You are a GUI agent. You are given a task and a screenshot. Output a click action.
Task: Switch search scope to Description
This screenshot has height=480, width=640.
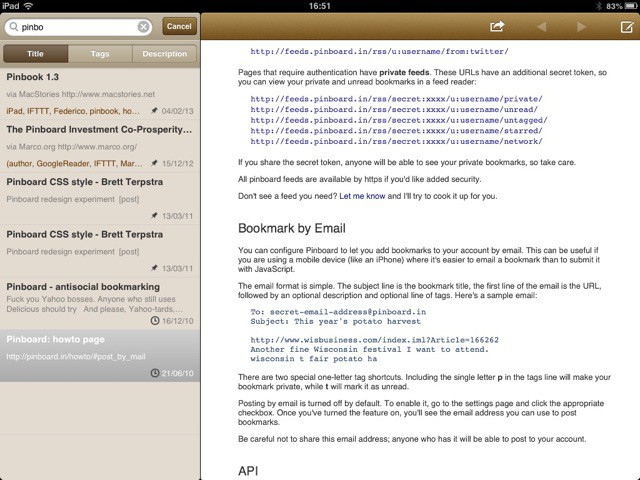[164, 54]
